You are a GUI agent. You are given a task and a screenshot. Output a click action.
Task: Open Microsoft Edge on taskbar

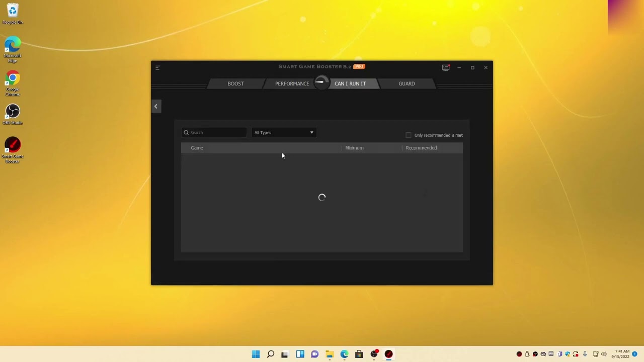[344, 354]
